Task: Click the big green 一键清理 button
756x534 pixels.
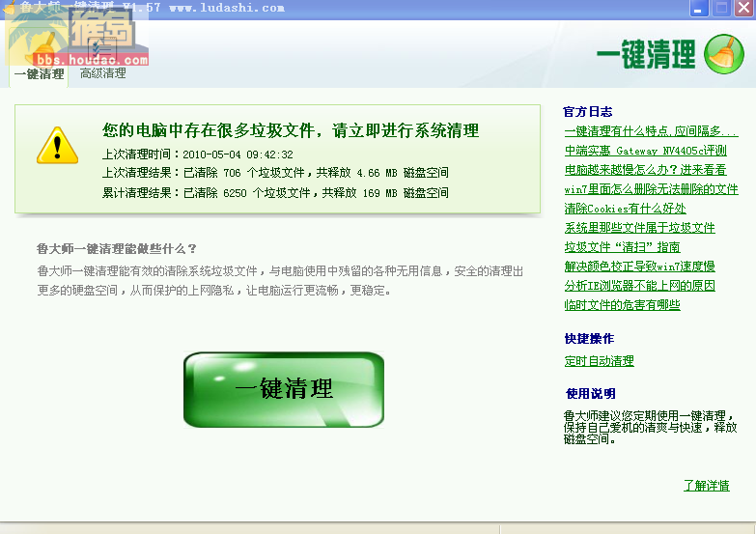Action: click(284, 389)
